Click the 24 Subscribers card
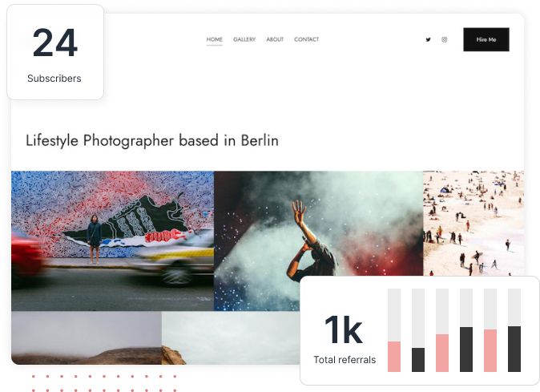 point(55,52)
